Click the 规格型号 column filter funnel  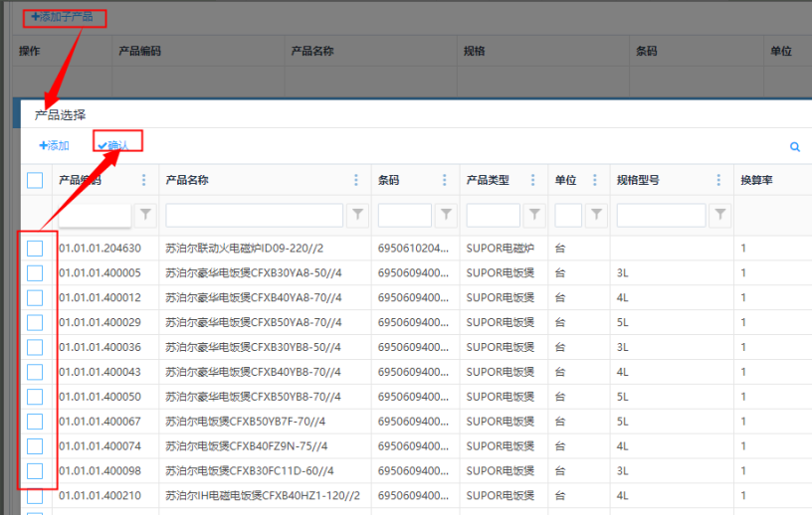(x=720, y=215)
